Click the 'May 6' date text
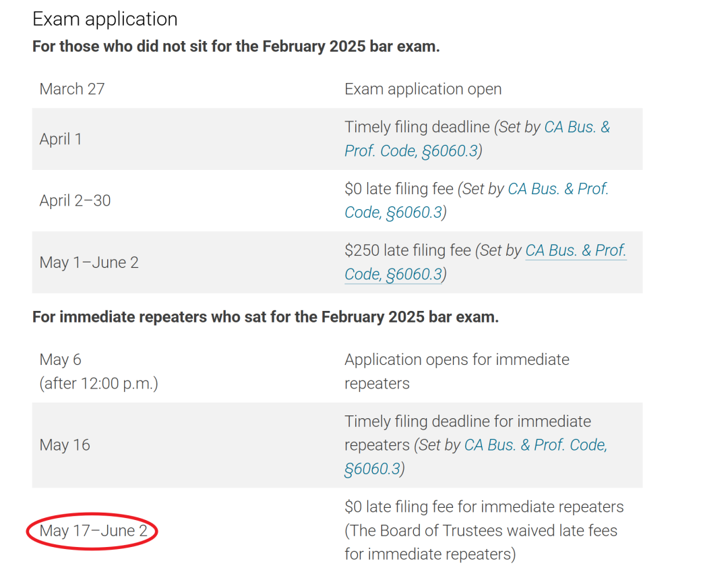The image size is (728, 576). [x=61, y=359]
